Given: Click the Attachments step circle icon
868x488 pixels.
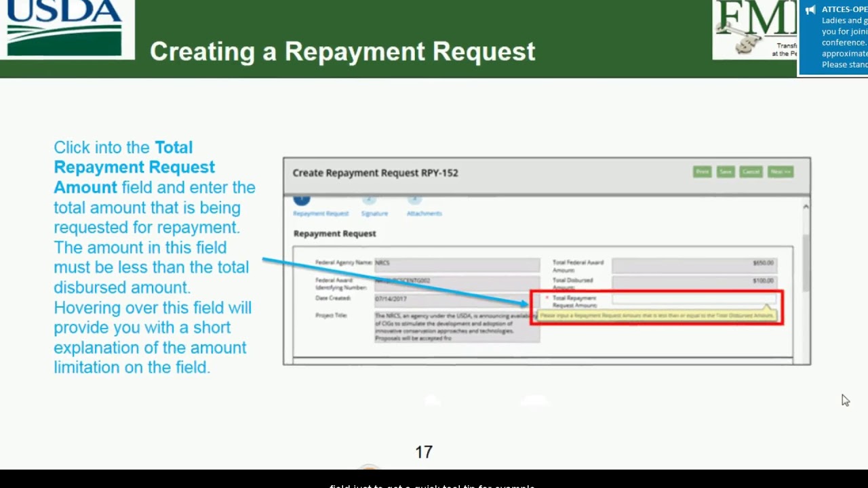Looking at the screenshot, I should 414,200.
